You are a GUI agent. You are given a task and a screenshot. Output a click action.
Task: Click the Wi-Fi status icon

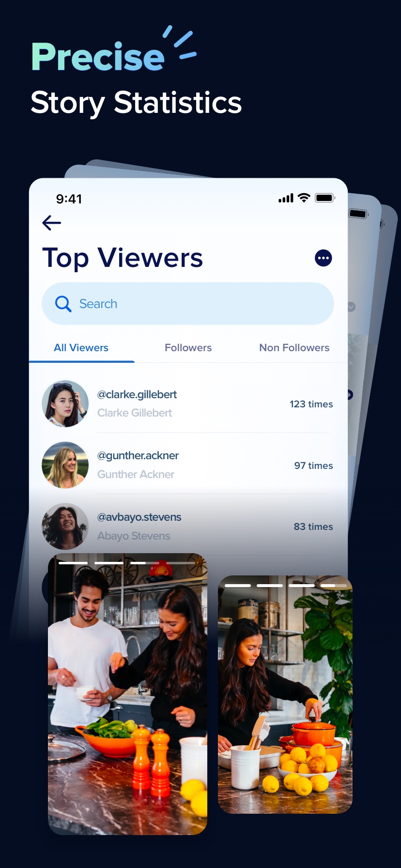(x=304, y=198)
